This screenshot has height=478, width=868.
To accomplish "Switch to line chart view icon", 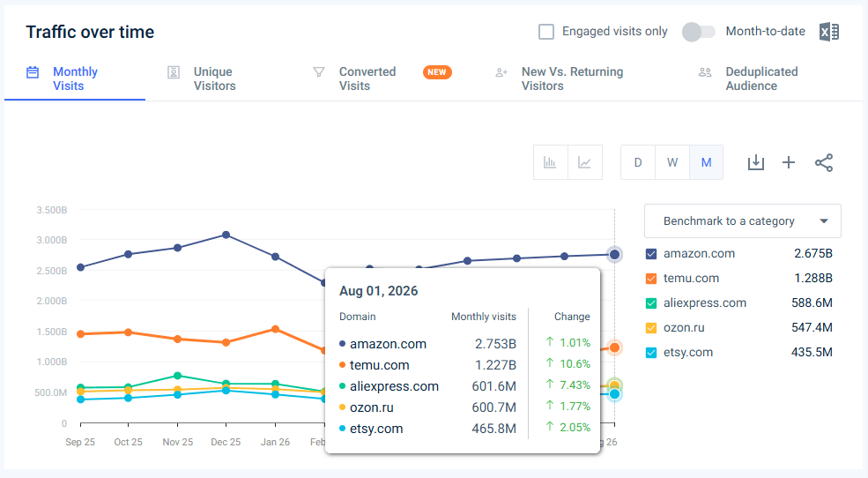I will tap(584, 162).
